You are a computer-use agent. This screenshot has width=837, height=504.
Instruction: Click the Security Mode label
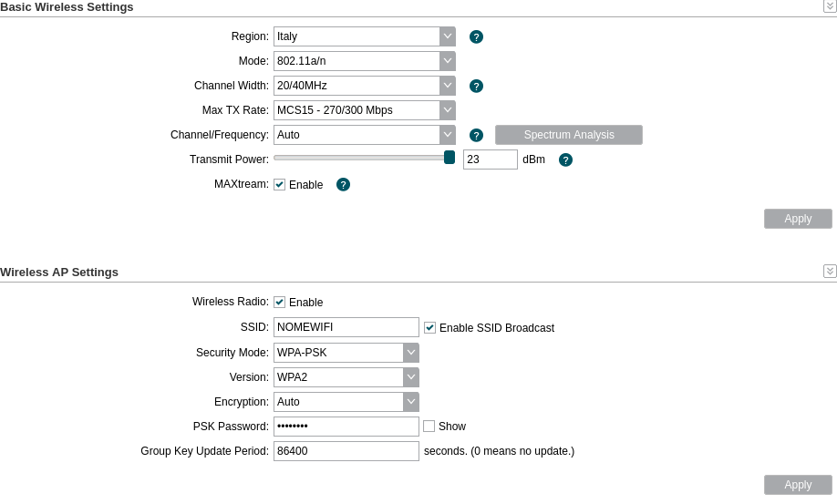click(x=232, y=353)
